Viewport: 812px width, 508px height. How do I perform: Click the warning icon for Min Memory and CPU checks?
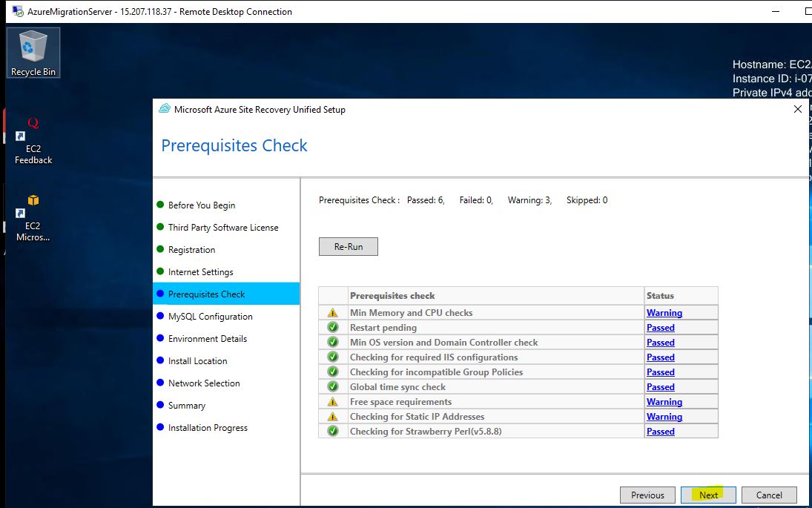pos(333,313)
